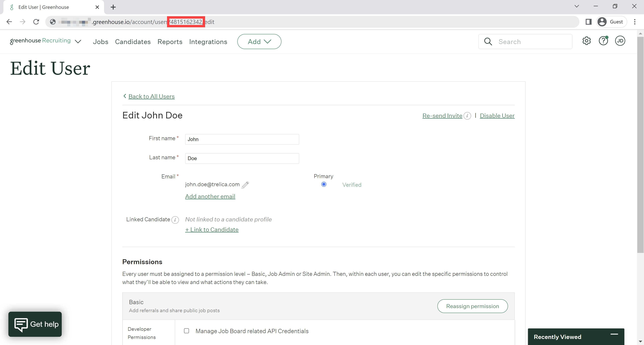The width and height of the screenshot is (644, 345).
Task: Open the Integrations menu
Action: click(208, 42)
